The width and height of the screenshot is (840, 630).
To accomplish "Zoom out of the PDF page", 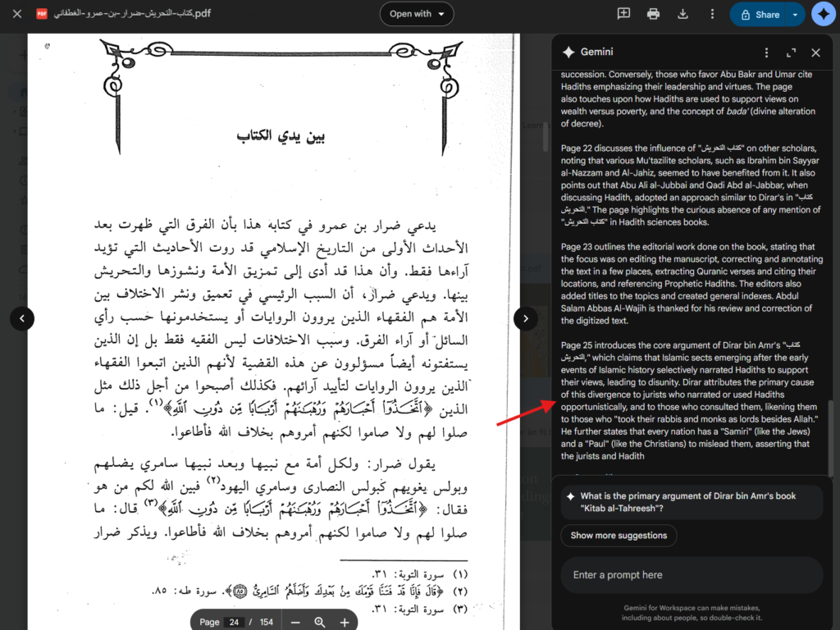I will tap(295, 622).
